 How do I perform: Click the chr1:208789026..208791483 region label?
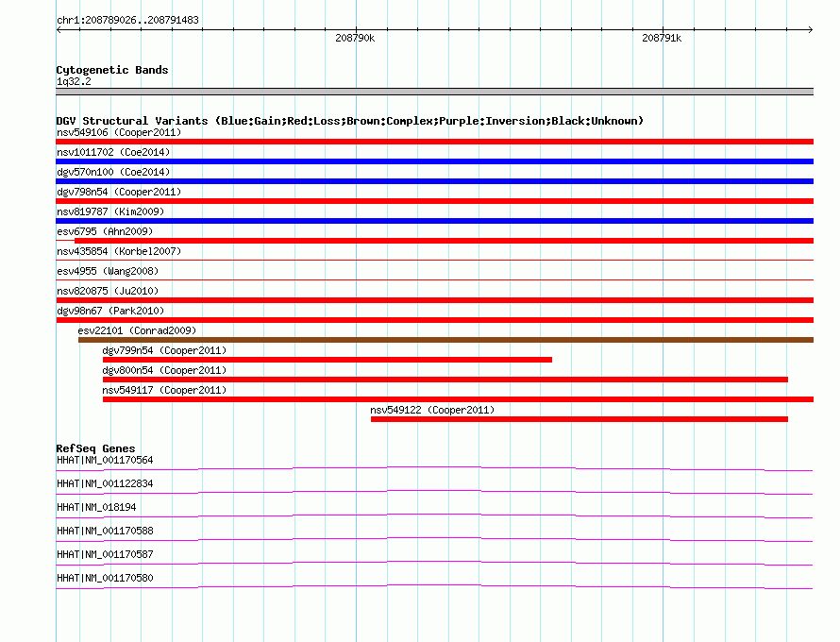(x=127, y=20)
